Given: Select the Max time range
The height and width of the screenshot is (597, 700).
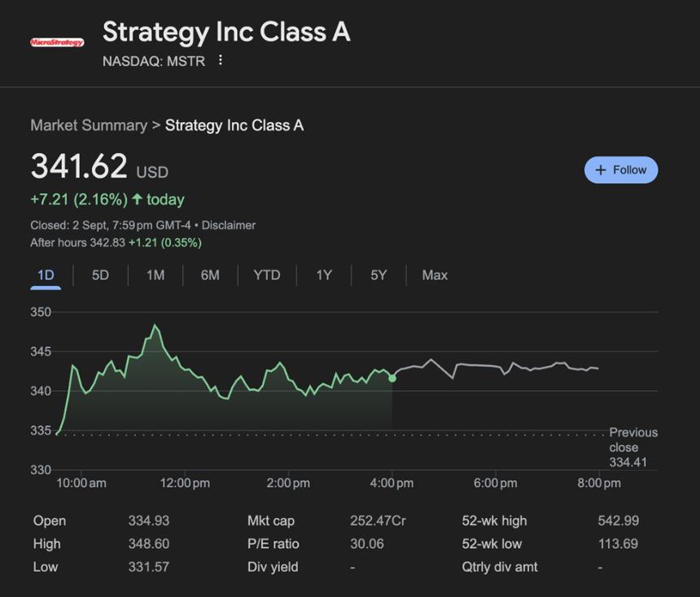Looking at the screenshot, I should 434,275.
